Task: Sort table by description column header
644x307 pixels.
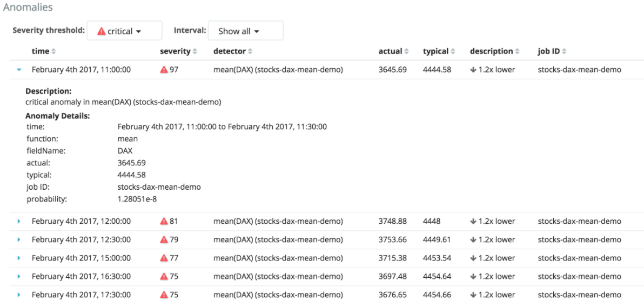Action: [491, 51]
